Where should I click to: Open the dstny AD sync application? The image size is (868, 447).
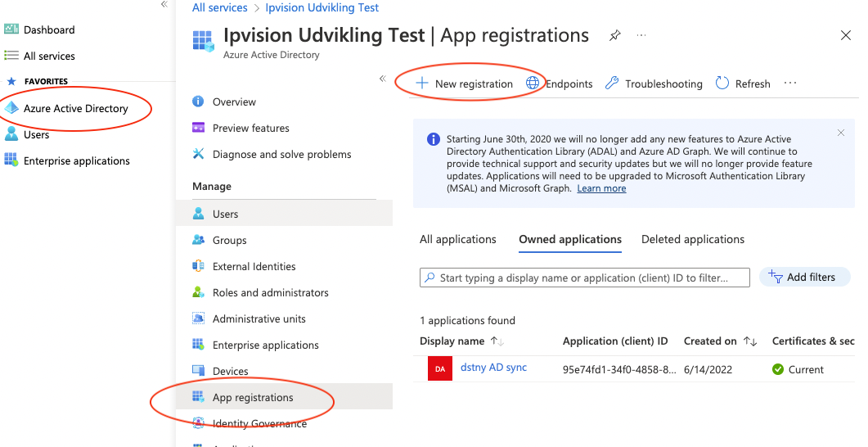coord(493,368)
